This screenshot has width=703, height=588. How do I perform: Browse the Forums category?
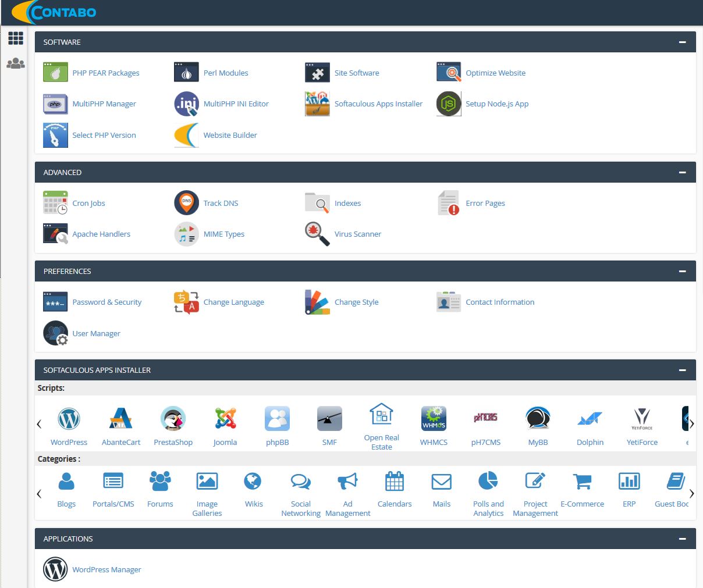[160, 490]
